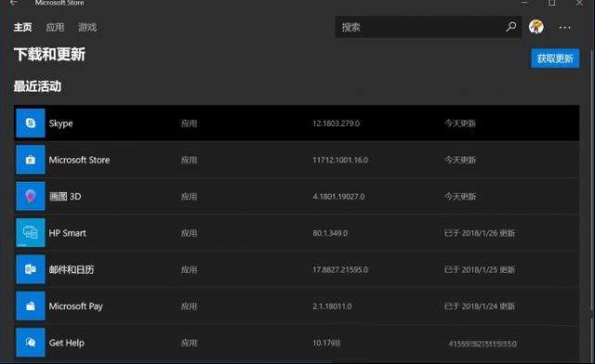The image size is (595, 364).
Task: Switch to the 主页 tab
Action: click(22, 27)
